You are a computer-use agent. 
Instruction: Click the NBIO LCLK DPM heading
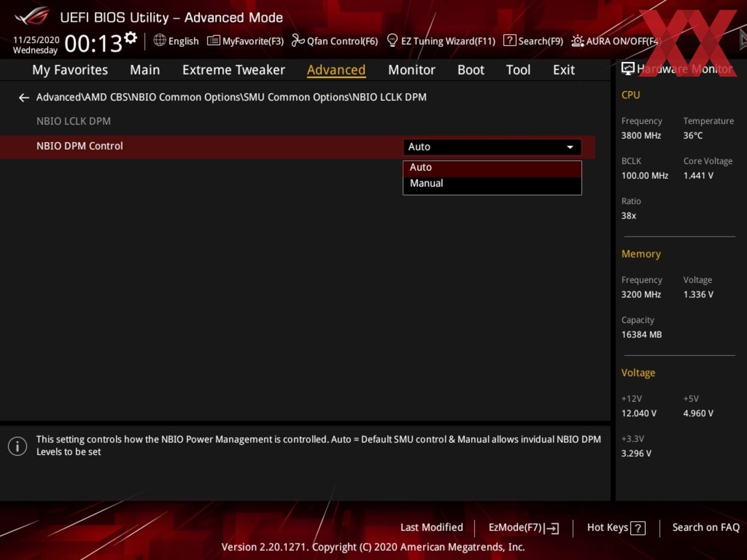74,121
